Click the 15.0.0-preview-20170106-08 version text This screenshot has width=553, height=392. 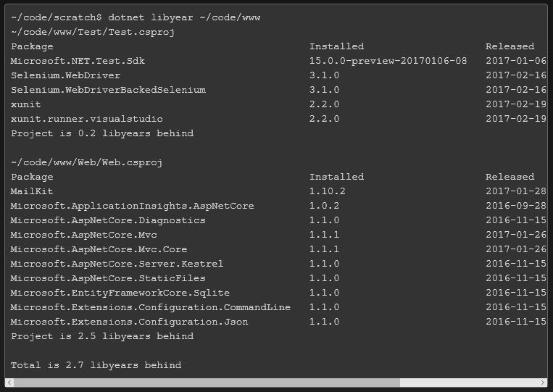tap(388, 61)
